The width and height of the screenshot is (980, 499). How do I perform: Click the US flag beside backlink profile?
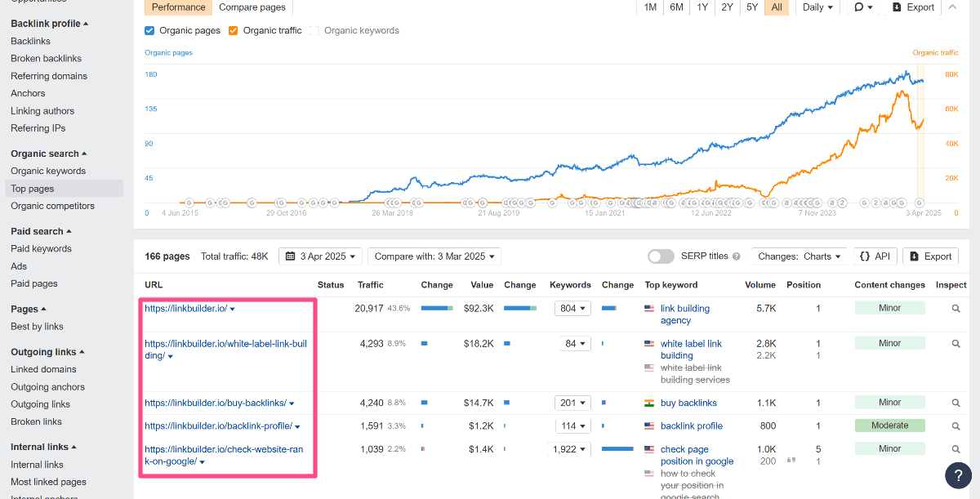tap(649, 425)
